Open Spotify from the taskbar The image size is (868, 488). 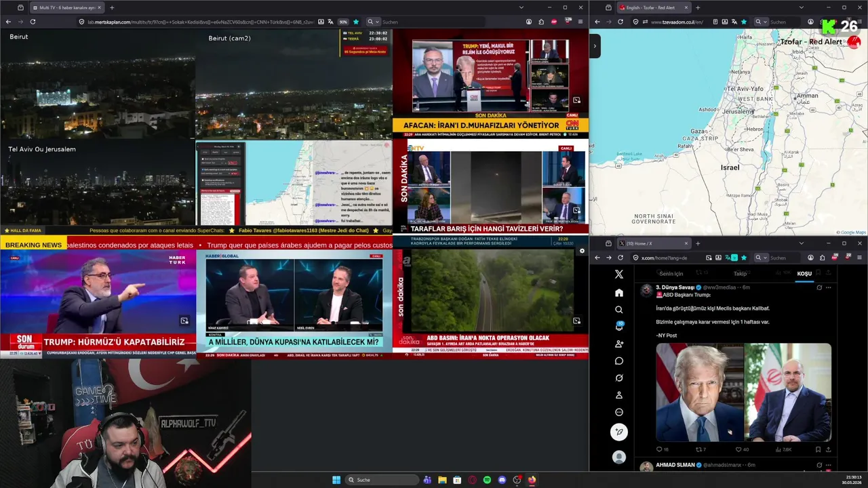pos(487,480)
